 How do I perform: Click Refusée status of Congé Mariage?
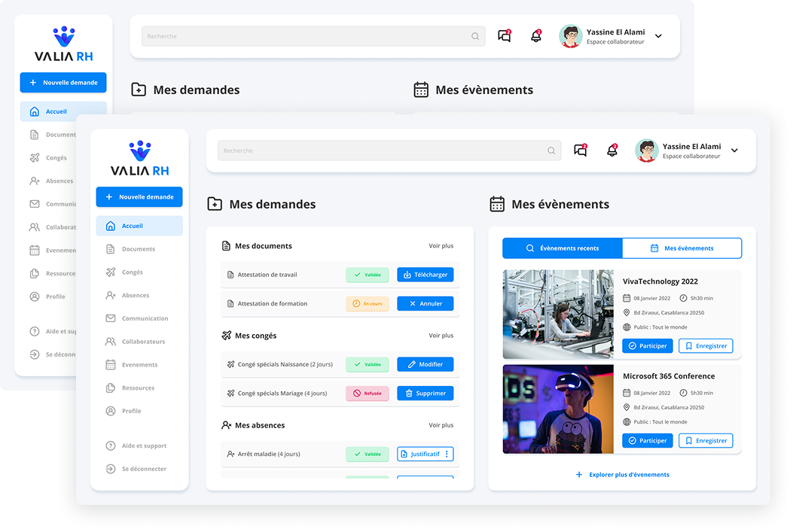tap(368, 393)
